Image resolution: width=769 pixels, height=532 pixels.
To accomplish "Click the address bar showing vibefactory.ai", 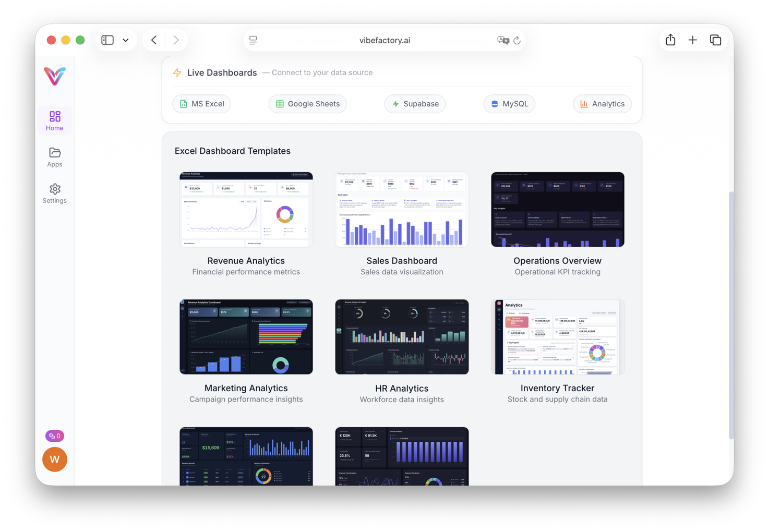I will tap(384, 40).
